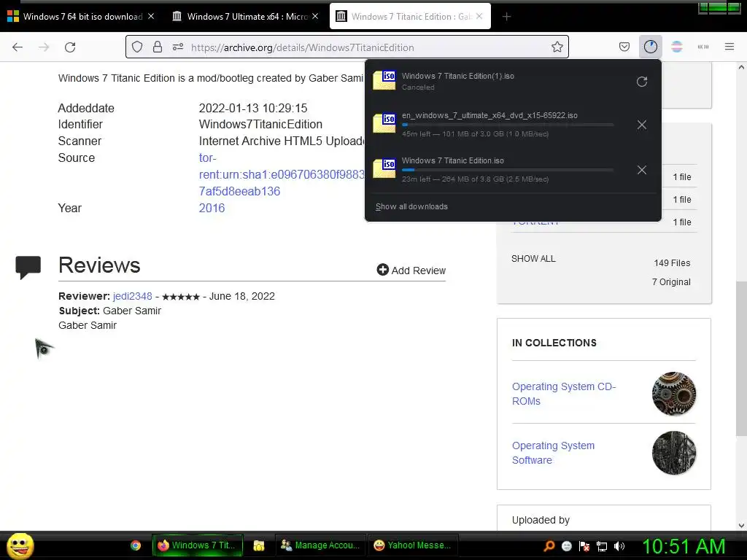Launch Chrome from the taskbar
This screenshot has height=560, width=747.
click(136, 545)
